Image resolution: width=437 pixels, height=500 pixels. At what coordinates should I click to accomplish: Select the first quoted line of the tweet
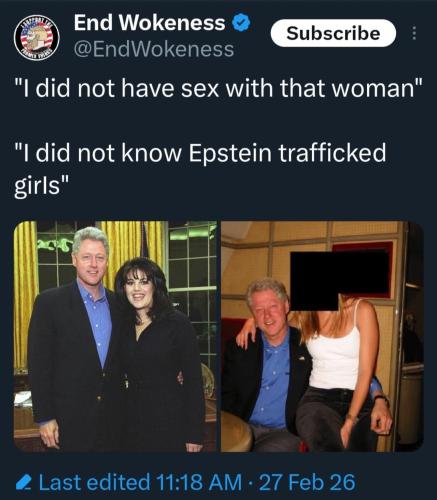click(218, 88)
